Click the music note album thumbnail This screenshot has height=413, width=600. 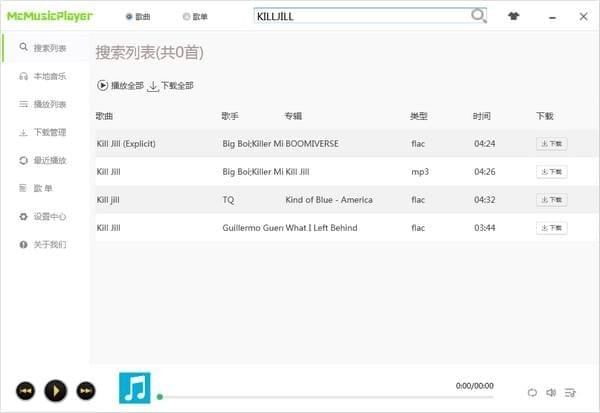[135, 388]
